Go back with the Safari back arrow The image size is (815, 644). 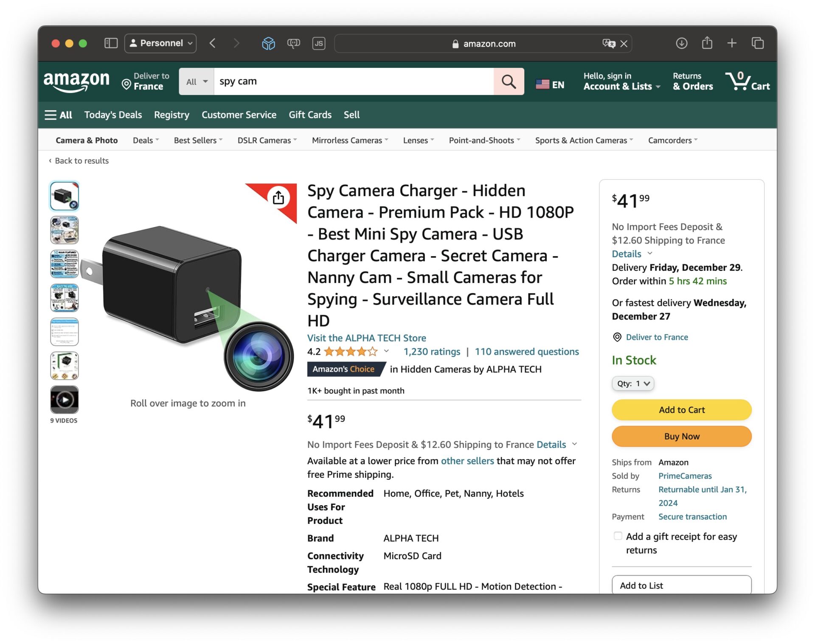pos(212,43)
